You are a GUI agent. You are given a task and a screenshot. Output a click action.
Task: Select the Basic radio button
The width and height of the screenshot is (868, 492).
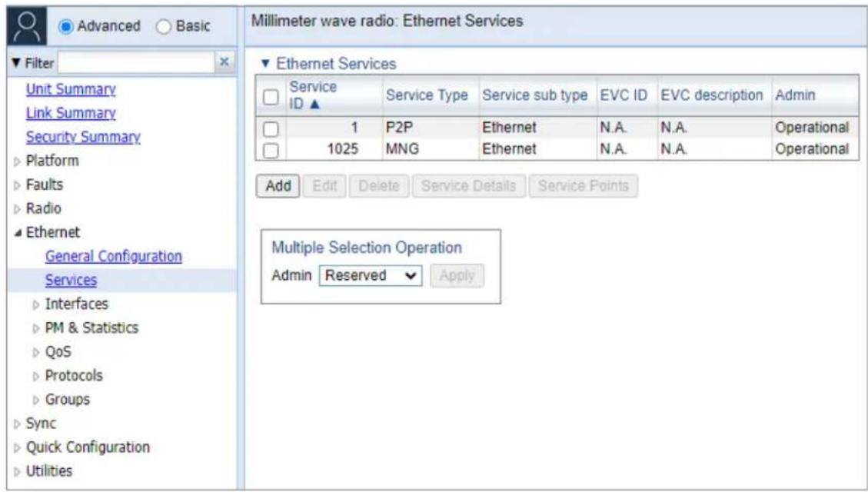click(163, 27)
